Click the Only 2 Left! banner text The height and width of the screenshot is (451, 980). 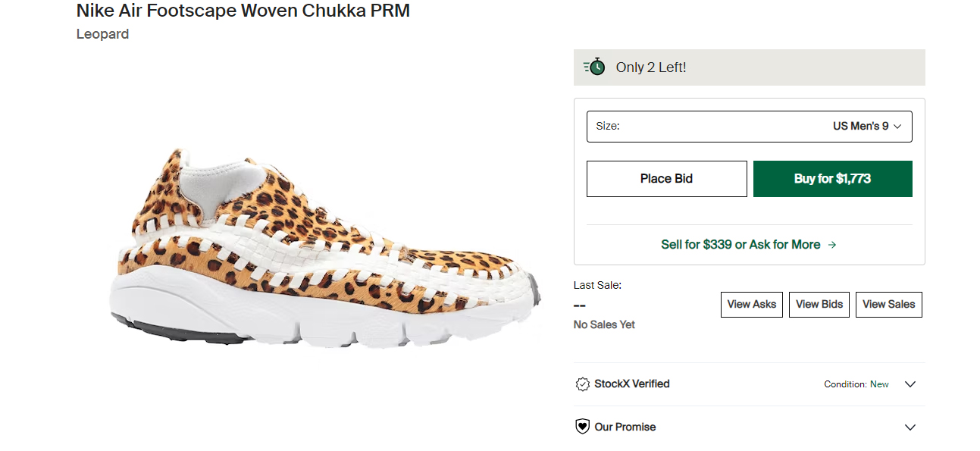(x=651, y=67)
